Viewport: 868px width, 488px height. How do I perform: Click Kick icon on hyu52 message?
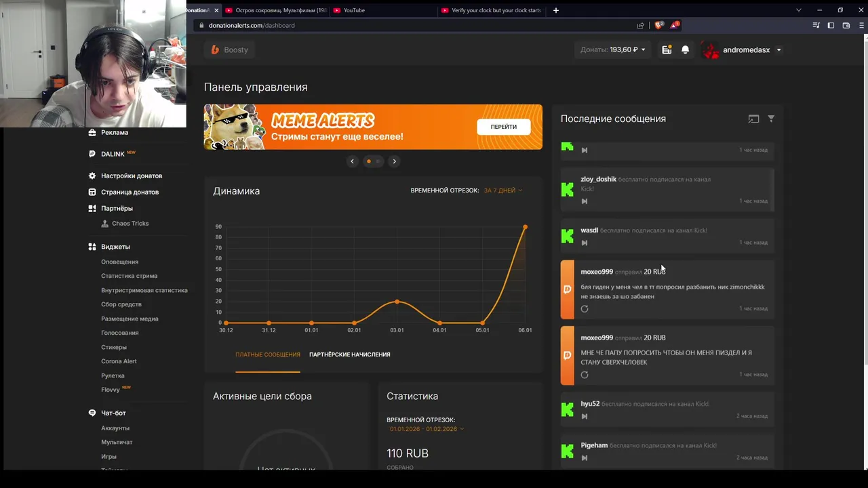click(x=568, y=409)
